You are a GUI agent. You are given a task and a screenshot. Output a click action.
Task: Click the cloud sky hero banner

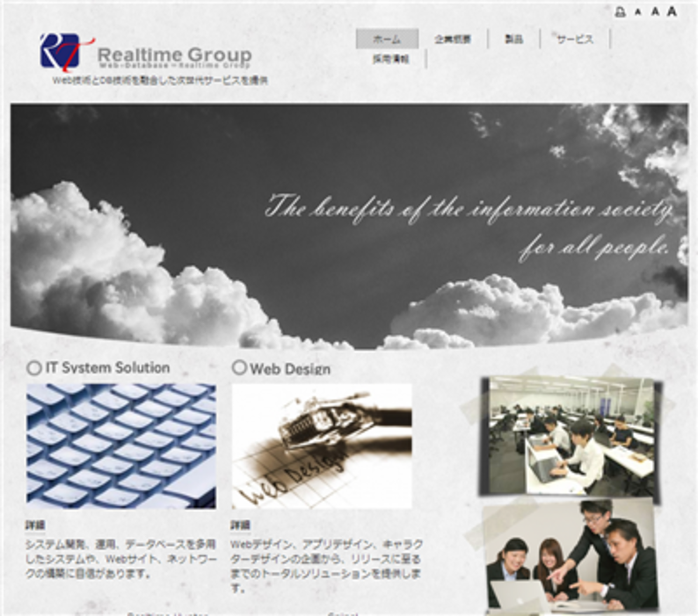[349, 226]
